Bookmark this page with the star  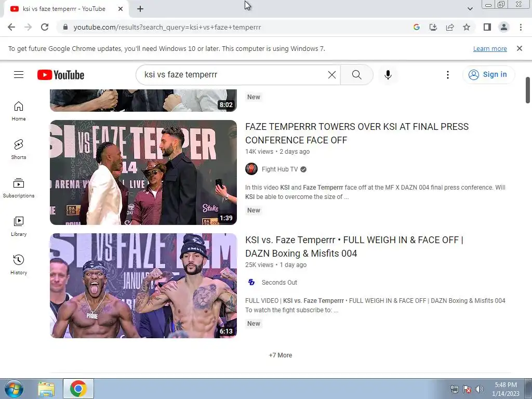click(x=467, y=27)
